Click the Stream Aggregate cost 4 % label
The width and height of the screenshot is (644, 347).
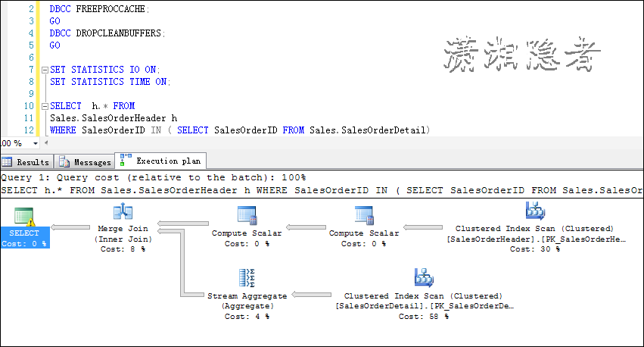(247, 317)
